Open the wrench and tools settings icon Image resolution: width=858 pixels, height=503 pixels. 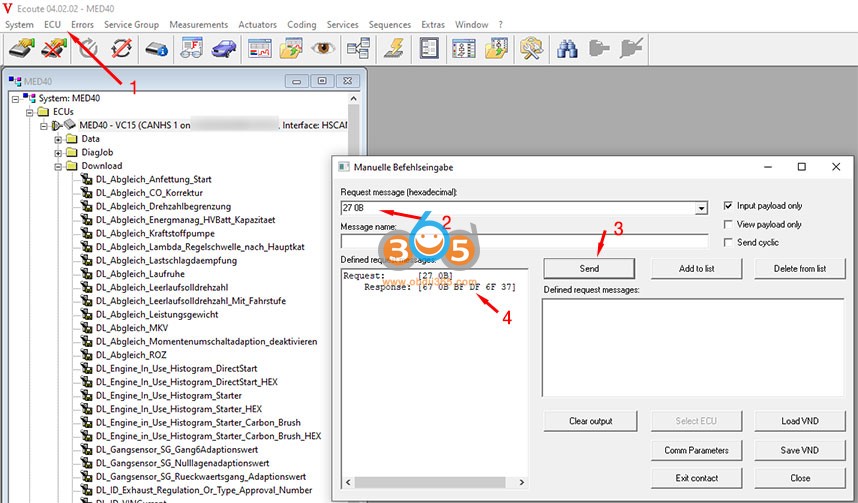[x=531, y=48]
